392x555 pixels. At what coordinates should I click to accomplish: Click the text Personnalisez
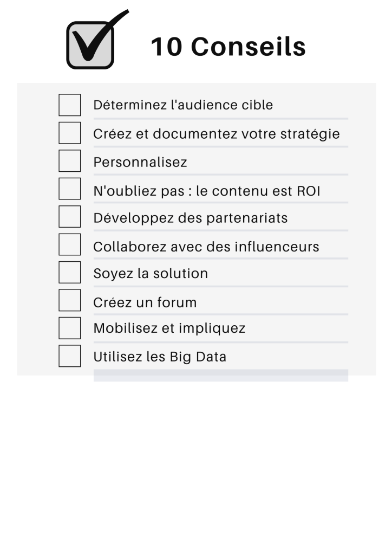(140, 163)
